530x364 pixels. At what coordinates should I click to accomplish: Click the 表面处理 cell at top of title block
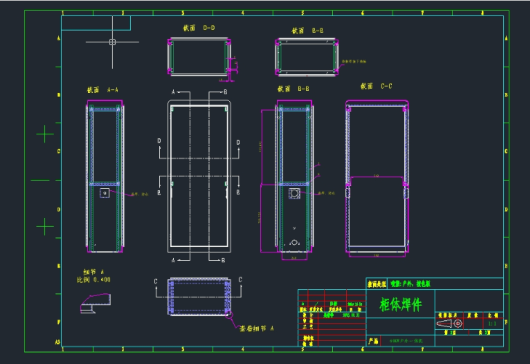pos(377,284)
